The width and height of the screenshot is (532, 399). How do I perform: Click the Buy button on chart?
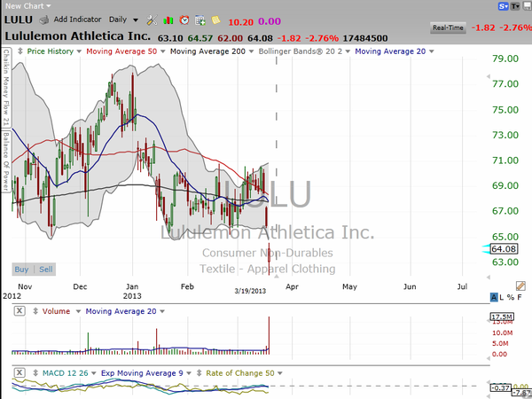[21, 269]
